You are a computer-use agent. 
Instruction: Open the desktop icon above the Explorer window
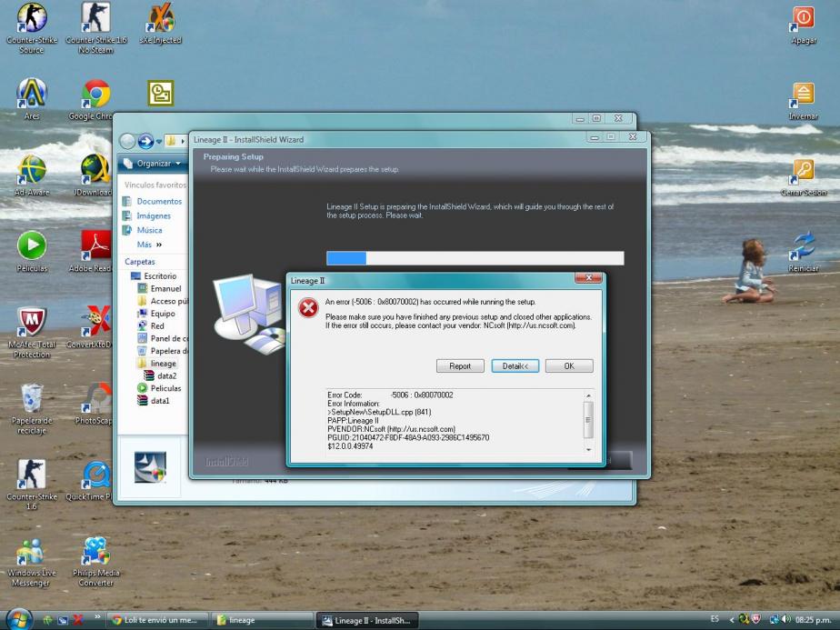(160, 94)
